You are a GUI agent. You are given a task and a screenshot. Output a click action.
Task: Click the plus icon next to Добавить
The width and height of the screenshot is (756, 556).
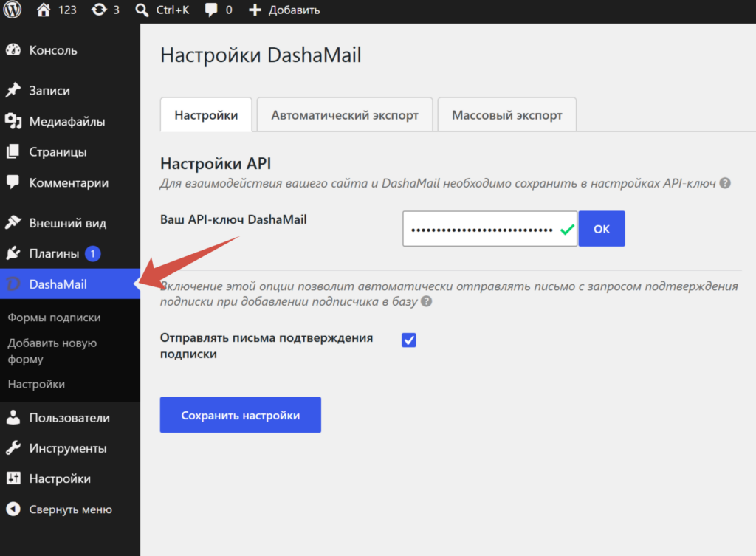(x=255, y=10)
